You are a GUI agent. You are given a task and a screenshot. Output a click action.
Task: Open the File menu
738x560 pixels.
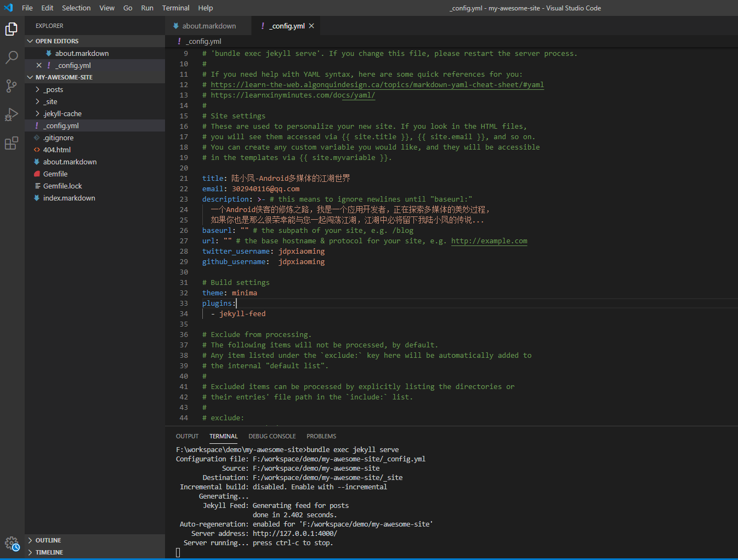[x=27, y=8]
